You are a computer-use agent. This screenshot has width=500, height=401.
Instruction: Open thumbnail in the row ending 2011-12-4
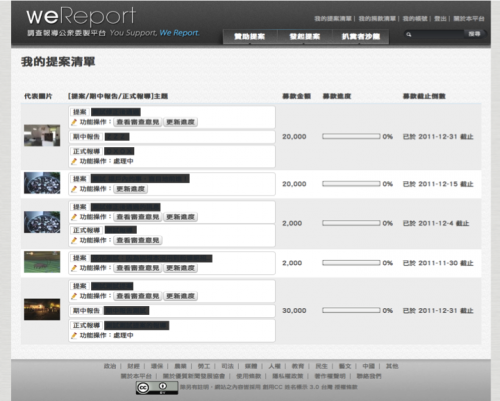[42, 222]
